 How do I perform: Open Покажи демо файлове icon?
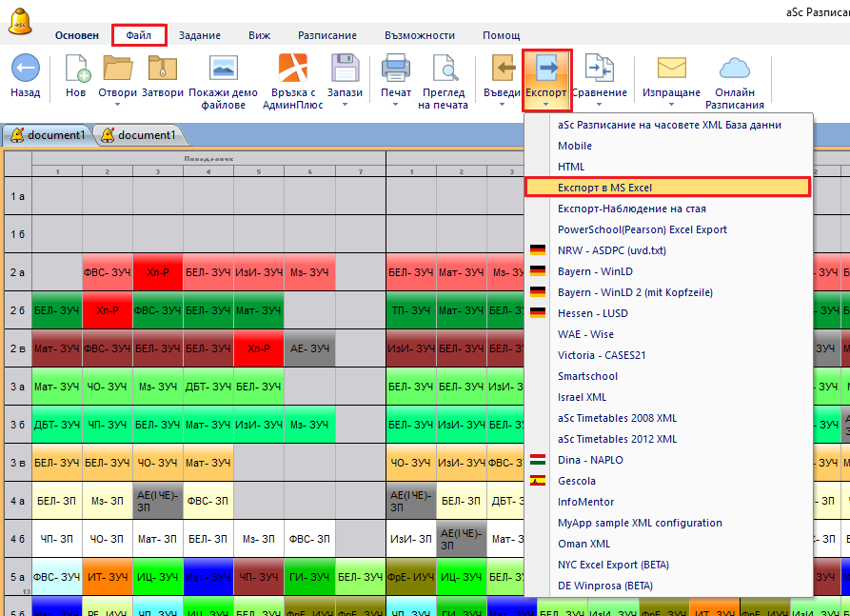pyautogui.click(x=223, y=70)
